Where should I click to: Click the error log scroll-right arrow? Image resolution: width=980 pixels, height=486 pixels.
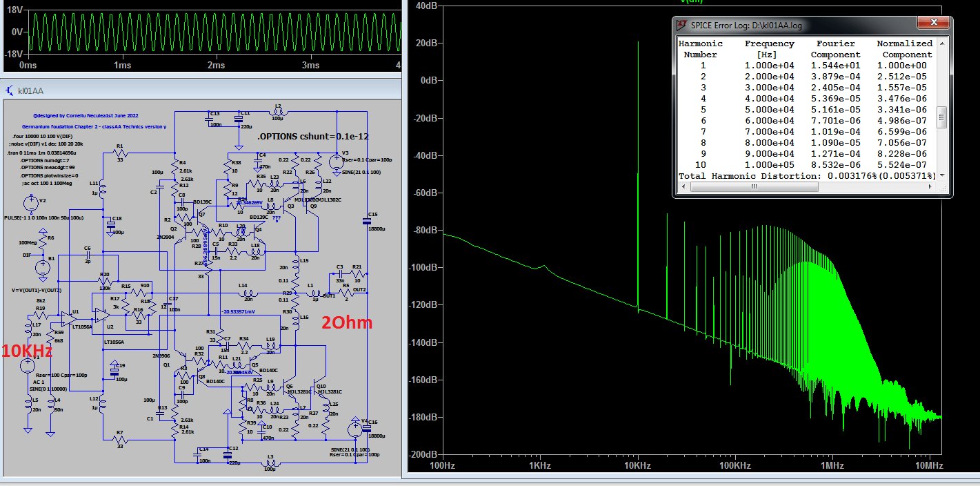pyautogui.click(x=930, y=186)
